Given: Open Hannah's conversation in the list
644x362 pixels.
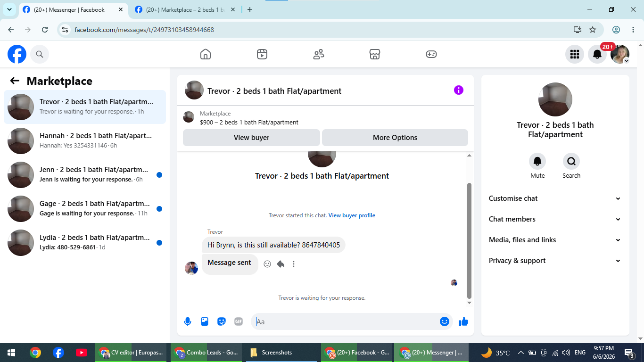Looking at the screenshot, I should pos(85,141).
